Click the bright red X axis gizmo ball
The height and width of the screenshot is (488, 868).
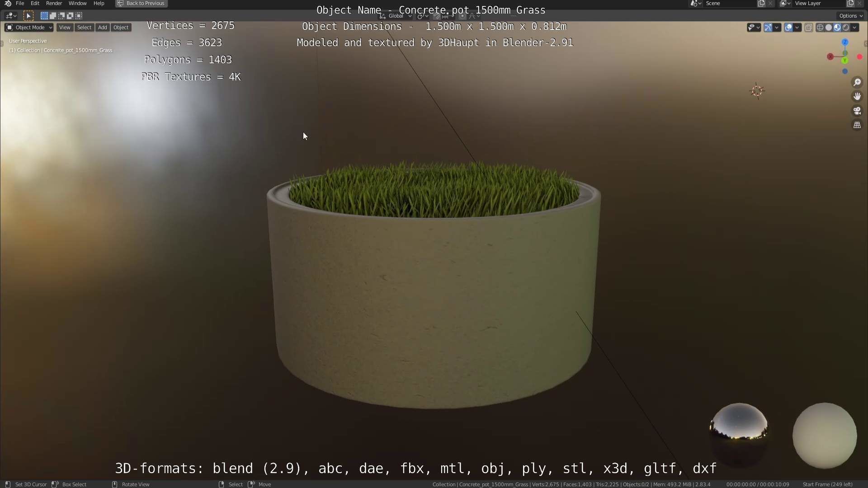click(860, 57)
